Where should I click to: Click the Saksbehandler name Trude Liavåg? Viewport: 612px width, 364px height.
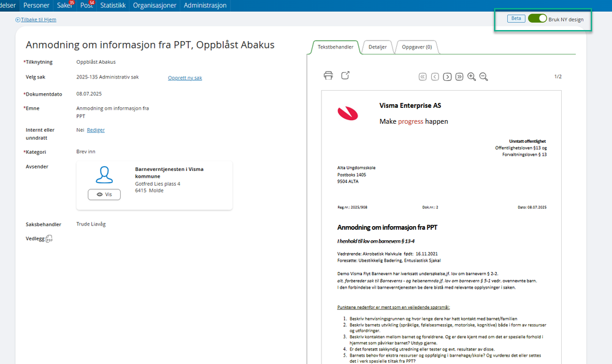tap(91, 224)
